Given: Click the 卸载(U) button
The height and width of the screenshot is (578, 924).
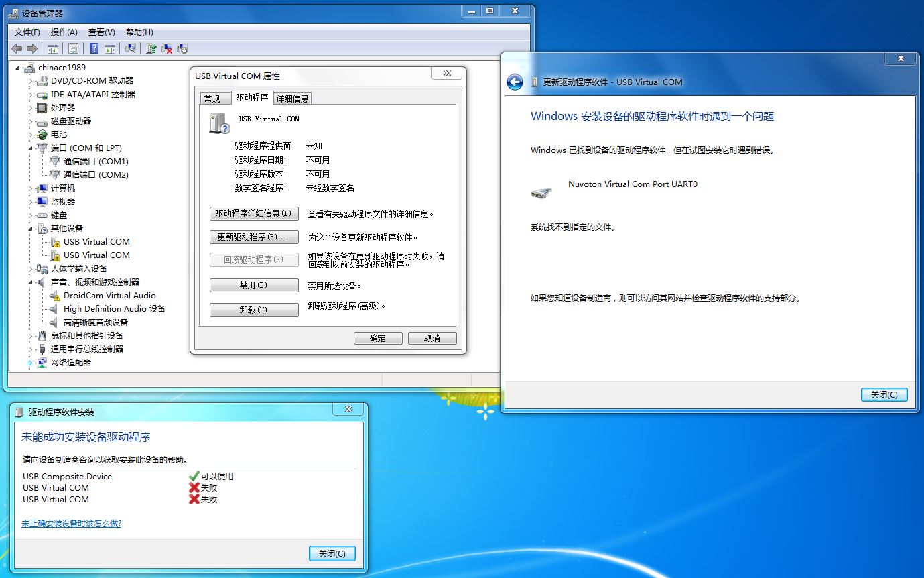Looking at the screenshot, I should (x=254, y=310).
